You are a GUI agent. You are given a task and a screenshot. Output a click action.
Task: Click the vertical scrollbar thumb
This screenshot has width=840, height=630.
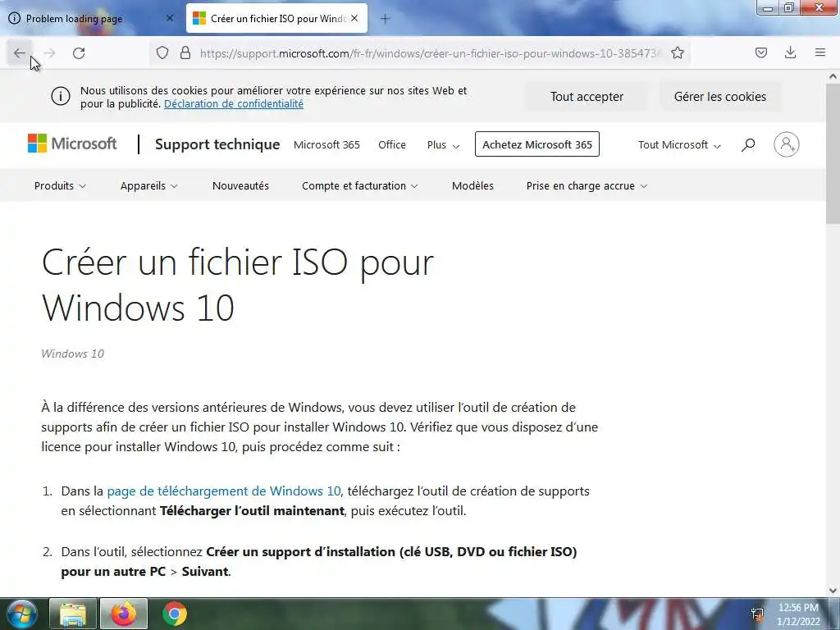coord(833,153)
